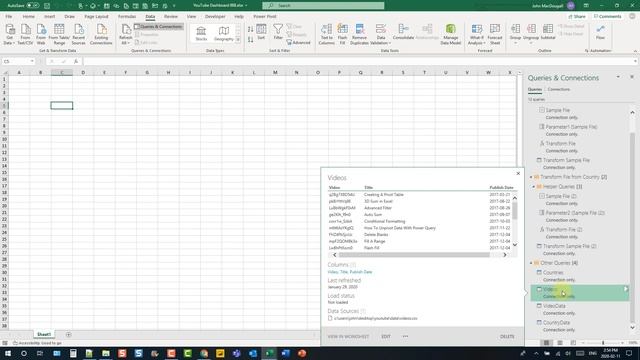This screenshot has width=640, height=360.
Task: Open Existing Connections
Action: pyautogui.click(x=101, y=34)
